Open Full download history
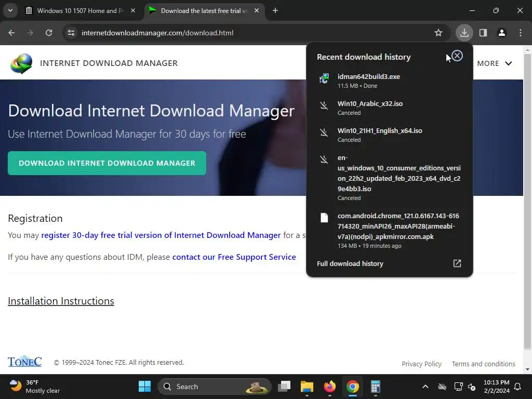 [389, 263]
